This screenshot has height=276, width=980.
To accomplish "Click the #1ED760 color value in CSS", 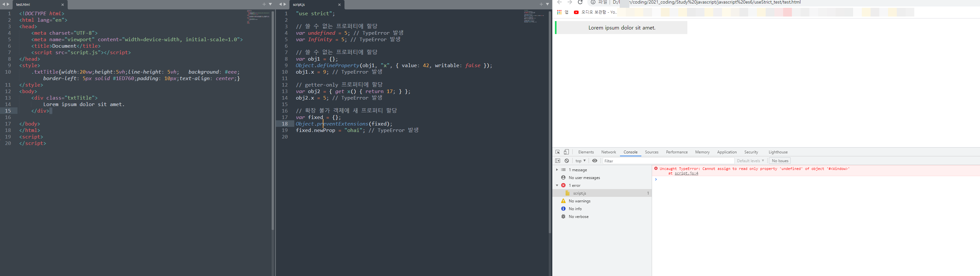I will (x=124, y=78).
